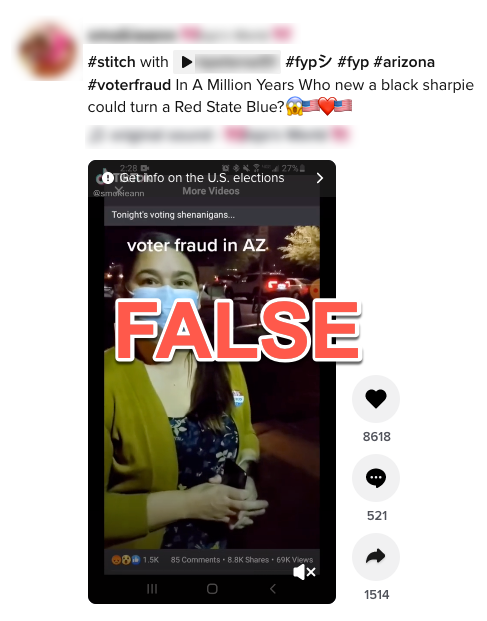
Task: Click the election info warning icon
Action: point(108,178)
